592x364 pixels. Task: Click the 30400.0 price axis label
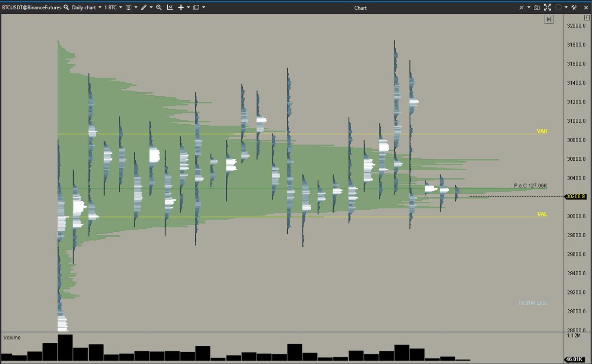[x=576, y=178]
